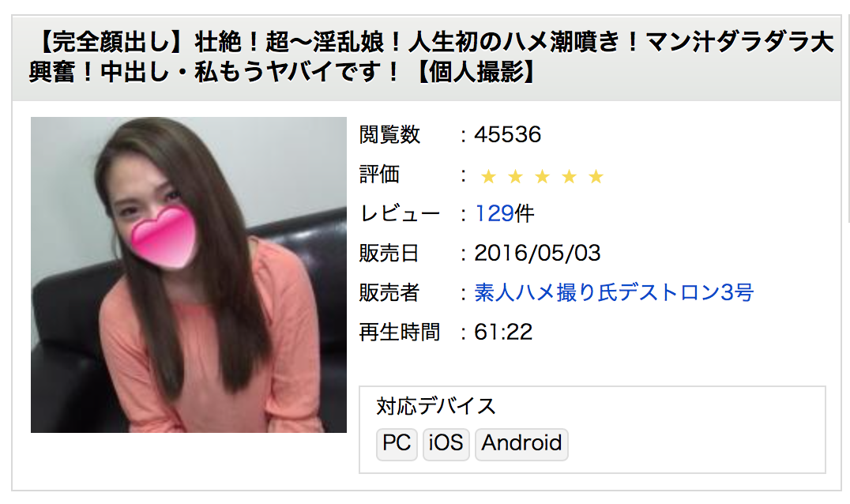Click the sale date 2016/05/03
This screenshot has width=850, height=504.
(537, 253)
